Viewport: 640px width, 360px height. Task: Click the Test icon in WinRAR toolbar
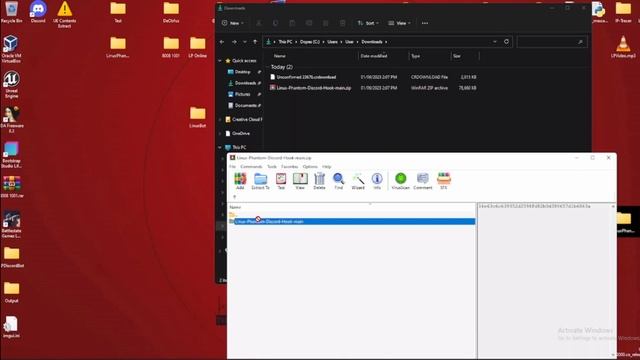click(281, 181)
